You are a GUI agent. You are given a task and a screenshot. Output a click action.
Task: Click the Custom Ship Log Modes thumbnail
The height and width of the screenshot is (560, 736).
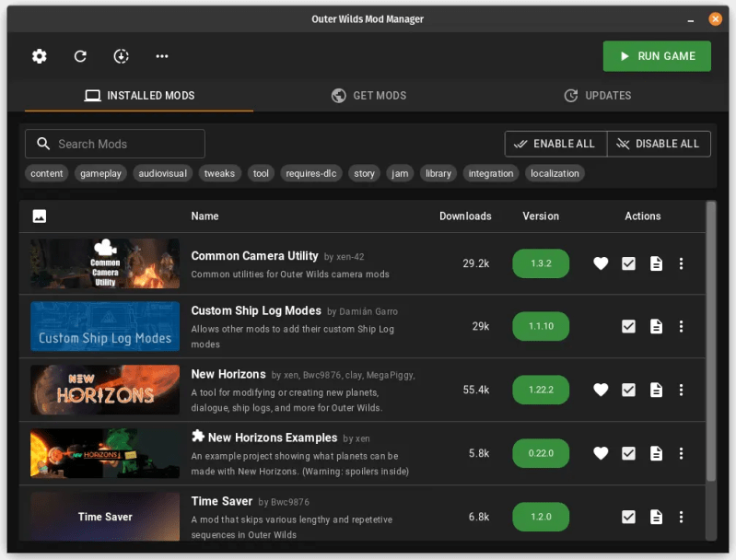[105, 326]
